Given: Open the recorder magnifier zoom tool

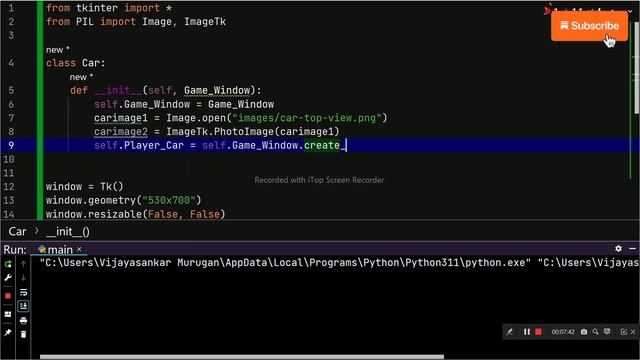Looking at the screenshot, I should [x=596, y=332].
